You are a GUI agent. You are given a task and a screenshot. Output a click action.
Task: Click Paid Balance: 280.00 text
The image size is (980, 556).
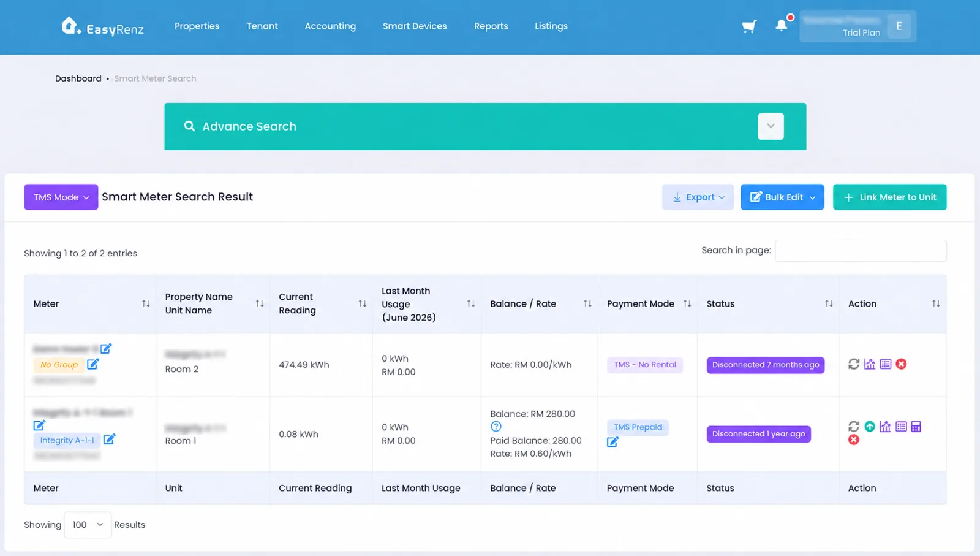[x=536, y=440]
